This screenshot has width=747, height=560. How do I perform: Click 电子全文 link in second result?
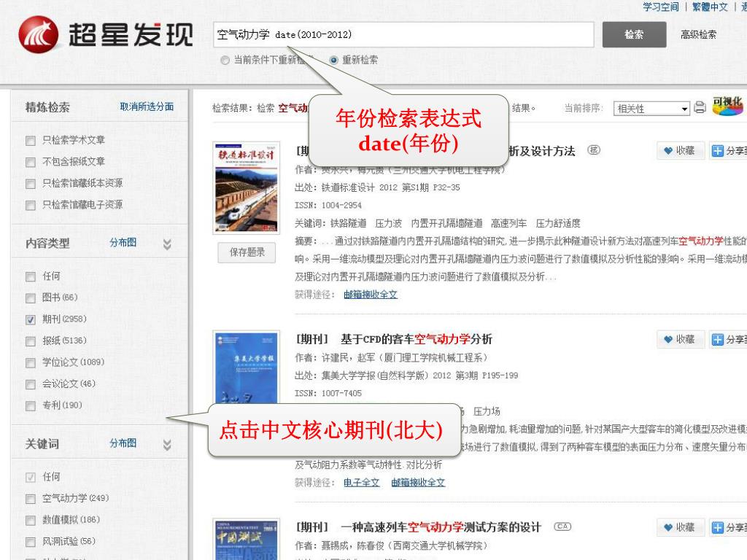coord(362,483)
